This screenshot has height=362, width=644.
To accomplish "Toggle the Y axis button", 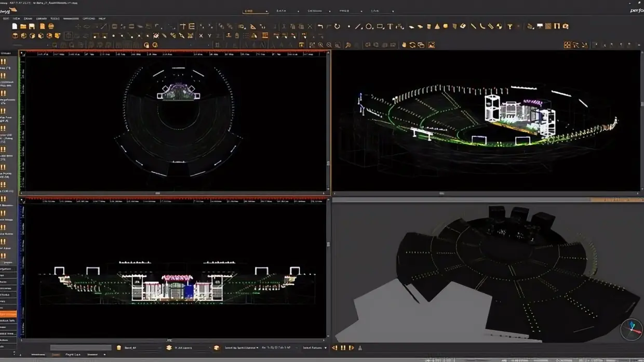I will [x=210, y=35].
